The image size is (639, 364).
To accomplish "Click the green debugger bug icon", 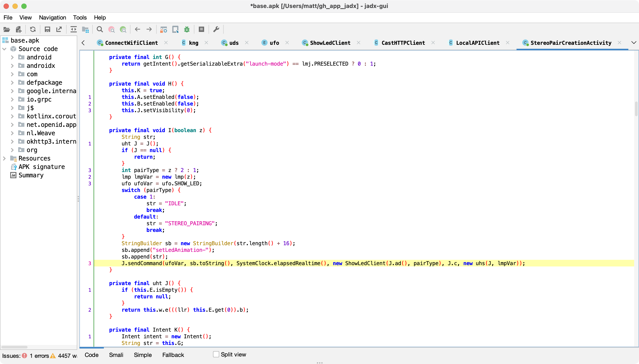I will [x=187, y=29].
